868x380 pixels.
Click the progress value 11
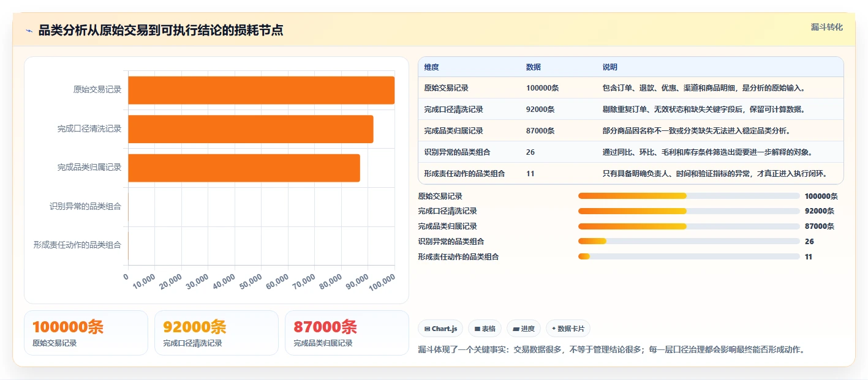pos(809,257)
